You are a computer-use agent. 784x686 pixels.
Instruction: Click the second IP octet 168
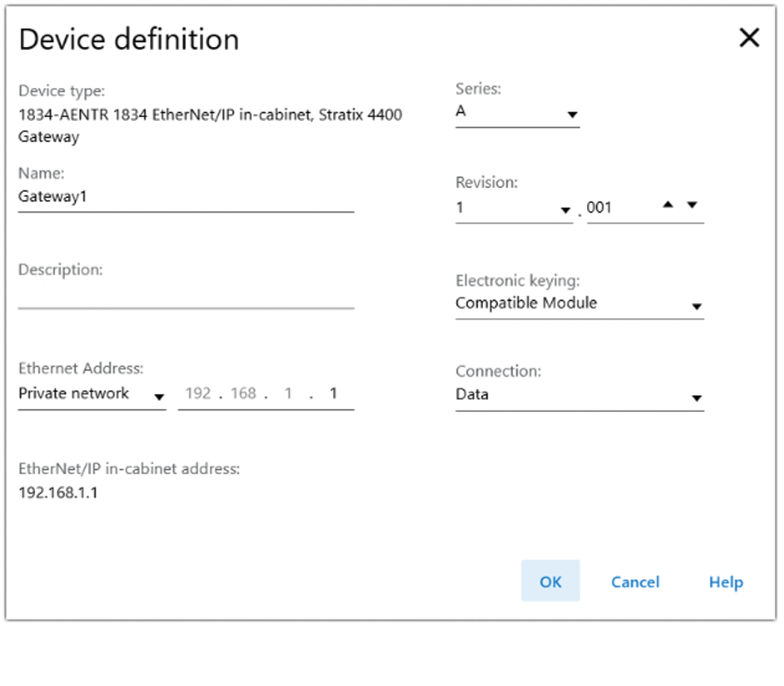pyautogui.click(x=243, y=393)
